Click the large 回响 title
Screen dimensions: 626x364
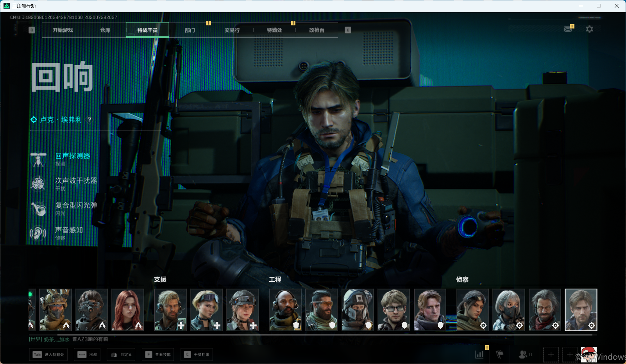62,77
